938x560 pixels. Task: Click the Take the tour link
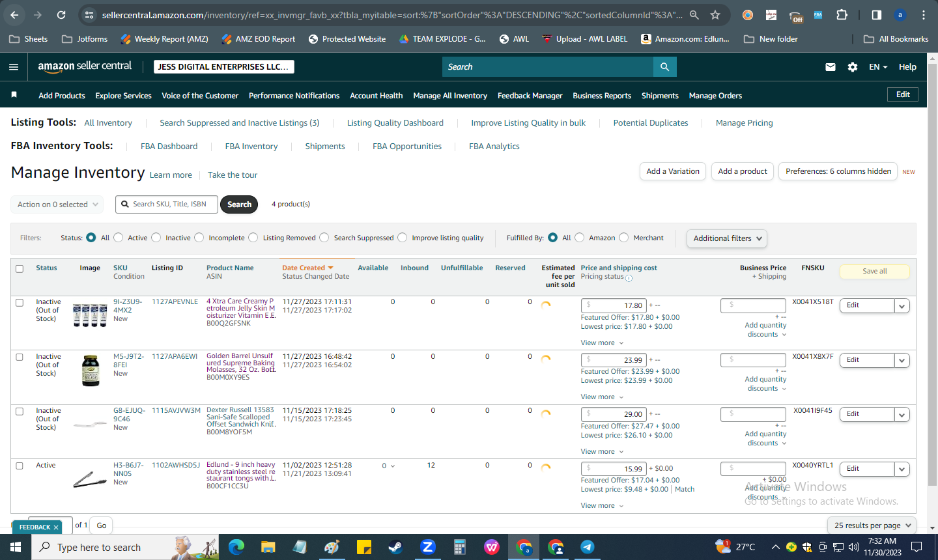point(233,175)
